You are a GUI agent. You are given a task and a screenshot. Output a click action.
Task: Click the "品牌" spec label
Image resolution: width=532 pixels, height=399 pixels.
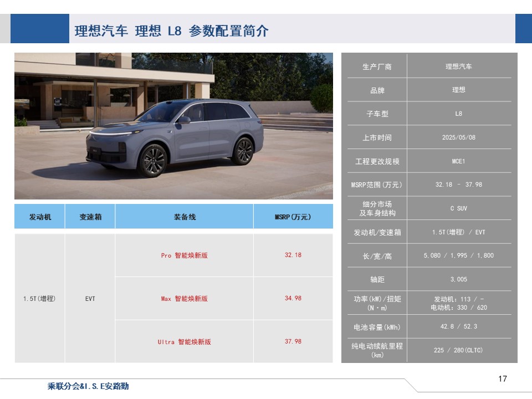[377, 90]
